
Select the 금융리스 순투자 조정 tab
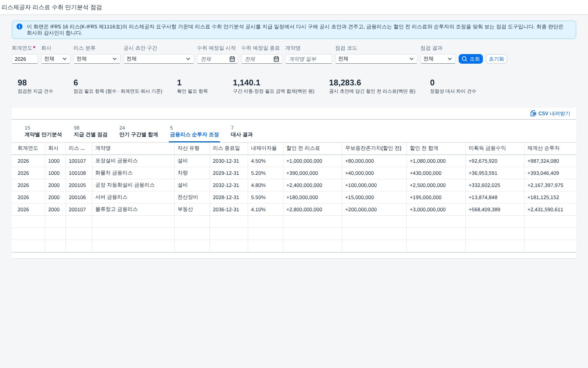point(194,131)
